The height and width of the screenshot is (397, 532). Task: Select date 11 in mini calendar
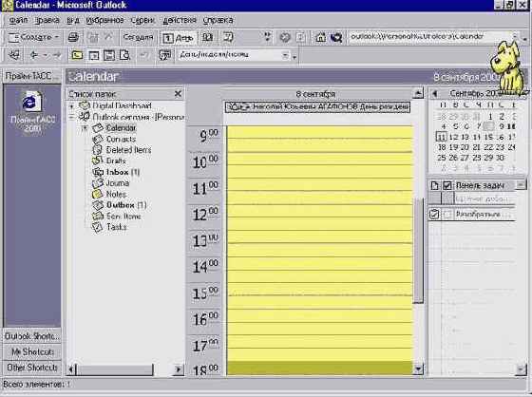[441, 137]
